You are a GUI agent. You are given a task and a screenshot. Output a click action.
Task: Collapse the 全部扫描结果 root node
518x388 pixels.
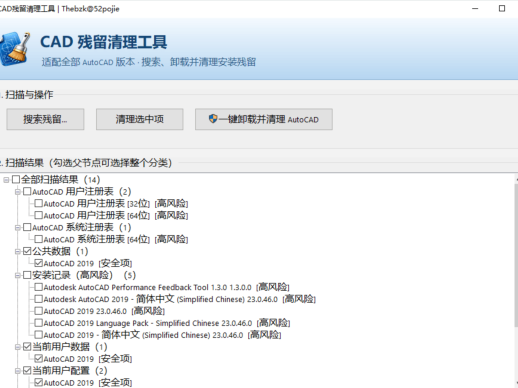point(6,180)
